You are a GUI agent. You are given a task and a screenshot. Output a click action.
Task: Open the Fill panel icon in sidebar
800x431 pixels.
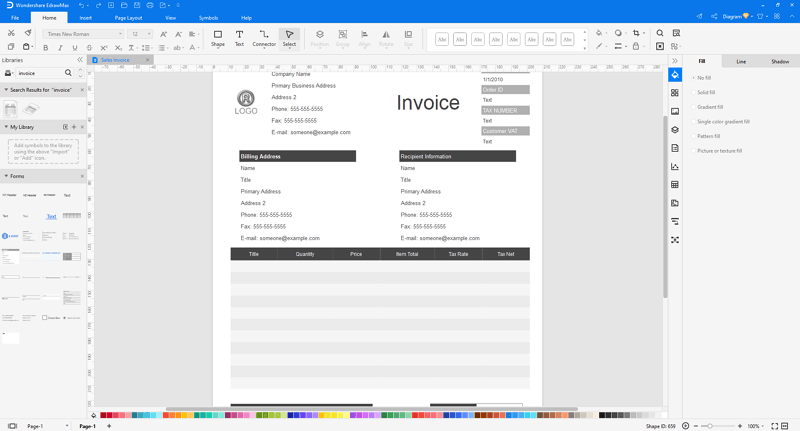(x=675, y=75)
